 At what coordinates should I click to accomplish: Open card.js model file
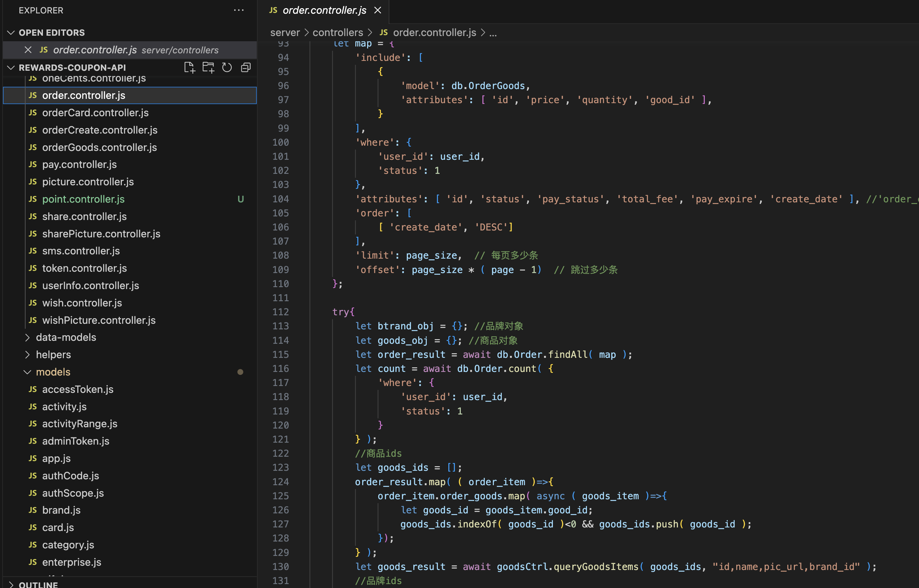(130, 527)
